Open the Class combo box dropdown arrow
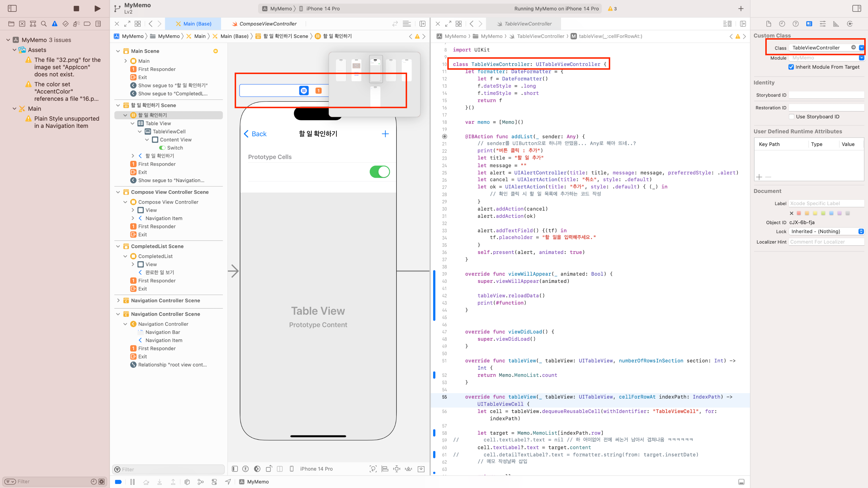The image size is (868, 488). coord(861,47)
